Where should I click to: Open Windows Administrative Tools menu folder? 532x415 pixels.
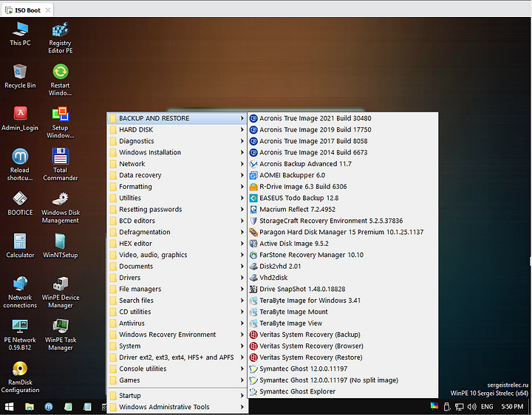tap(177, 407)
